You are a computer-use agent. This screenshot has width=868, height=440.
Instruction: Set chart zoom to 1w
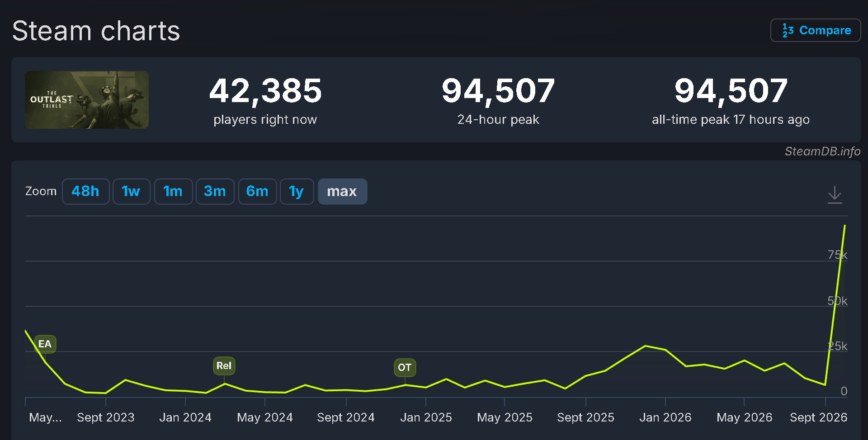(x=131, y=192)
